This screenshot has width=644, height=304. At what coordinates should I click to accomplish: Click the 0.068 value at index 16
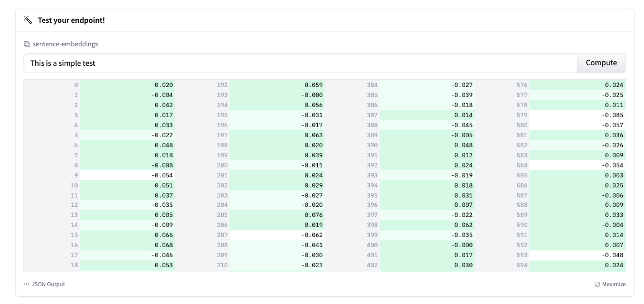click(x=164, y=245)
